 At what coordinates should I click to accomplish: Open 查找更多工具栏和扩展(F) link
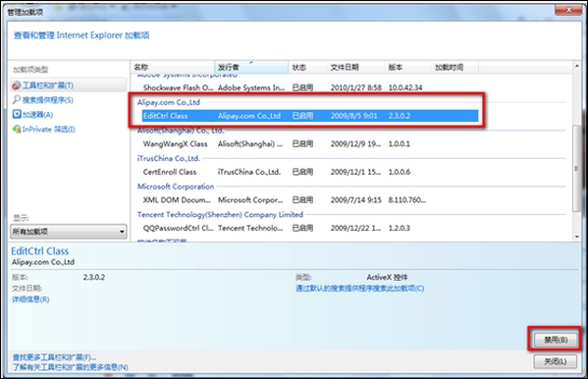pyautogui.click(x=54, y=356)
